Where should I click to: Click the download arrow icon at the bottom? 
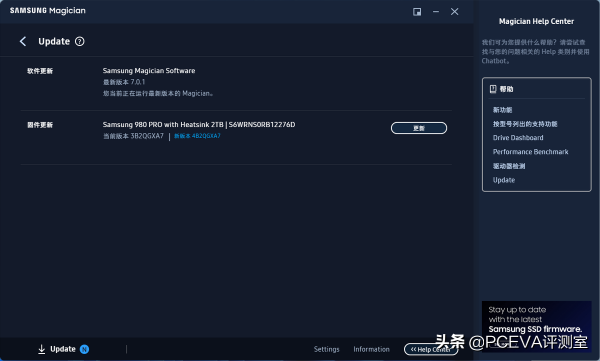click(42, 349)
